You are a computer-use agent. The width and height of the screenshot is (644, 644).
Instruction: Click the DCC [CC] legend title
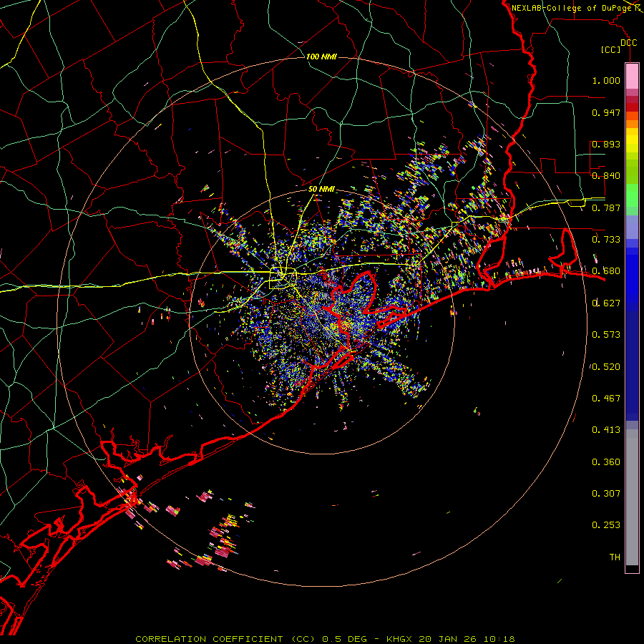coord(618,46)
